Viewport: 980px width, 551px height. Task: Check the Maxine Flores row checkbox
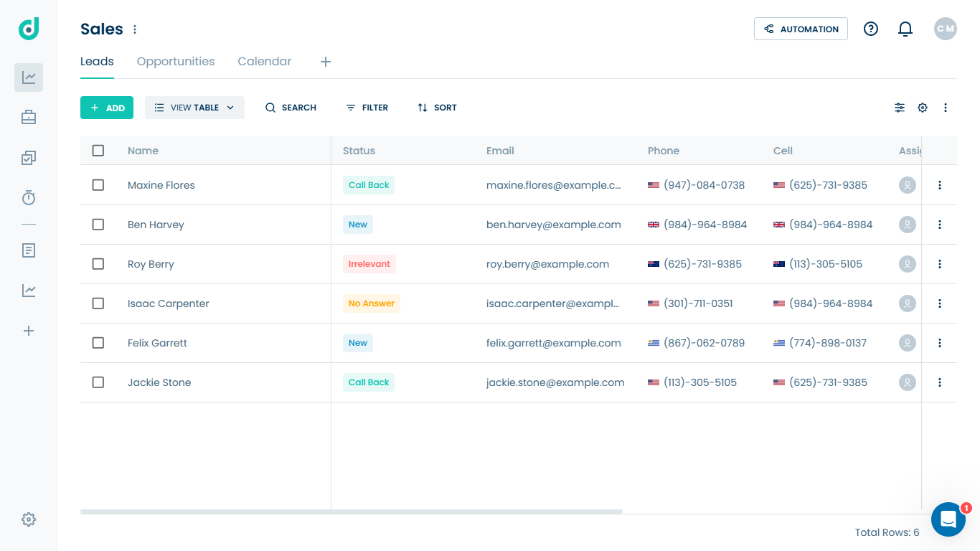98,185
